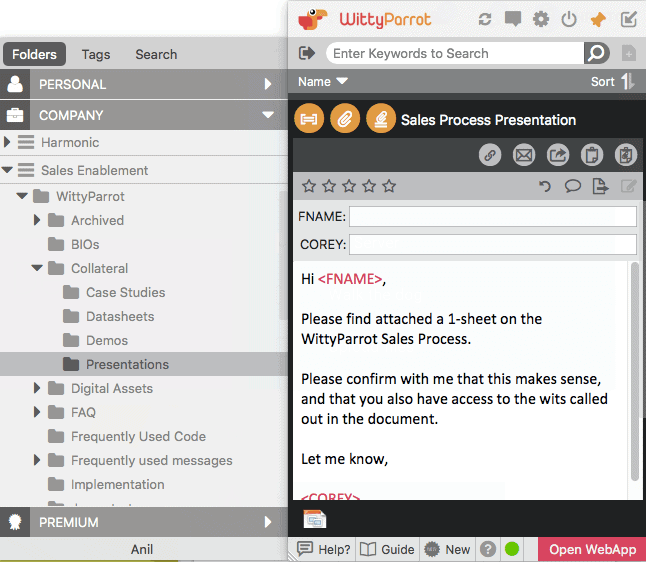Rate with the first star
Screen dimensions: 646x562
pyautogui.click(x=309, y=186)
